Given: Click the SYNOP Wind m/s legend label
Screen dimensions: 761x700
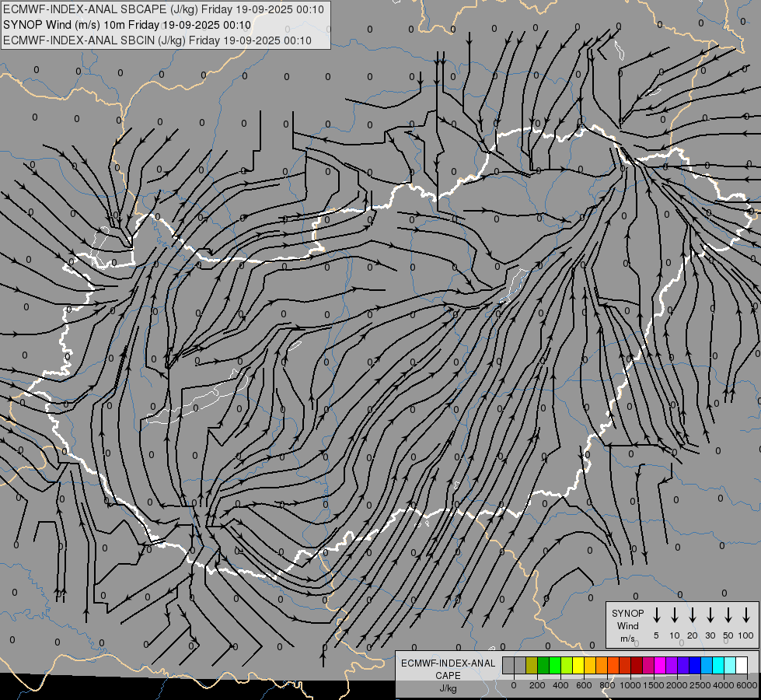Looking at the screenshot, I should 627,625.
